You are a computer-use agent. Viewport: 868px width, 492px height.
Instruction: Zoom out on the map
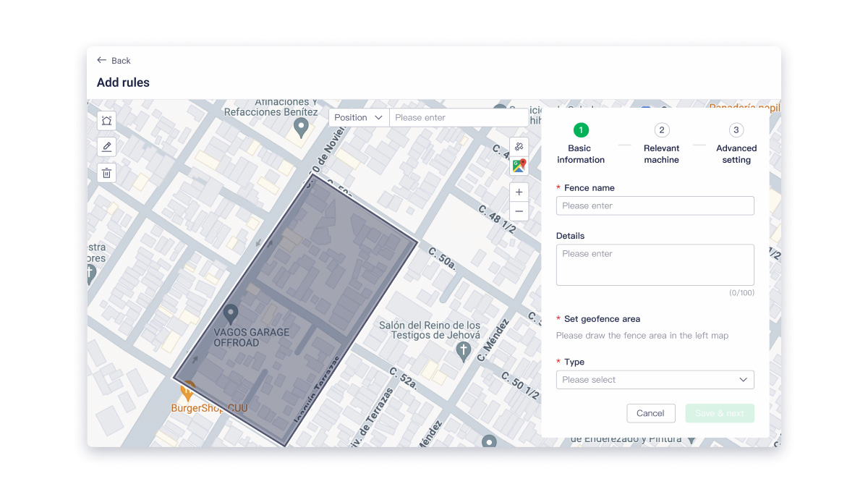click(x=519, y=211)
